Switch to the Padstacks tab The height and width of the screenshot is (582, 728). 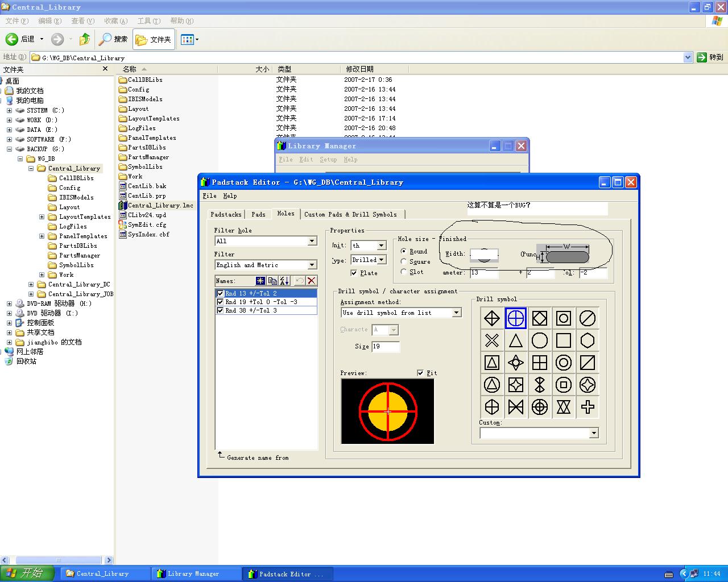(x=226, y=214)
